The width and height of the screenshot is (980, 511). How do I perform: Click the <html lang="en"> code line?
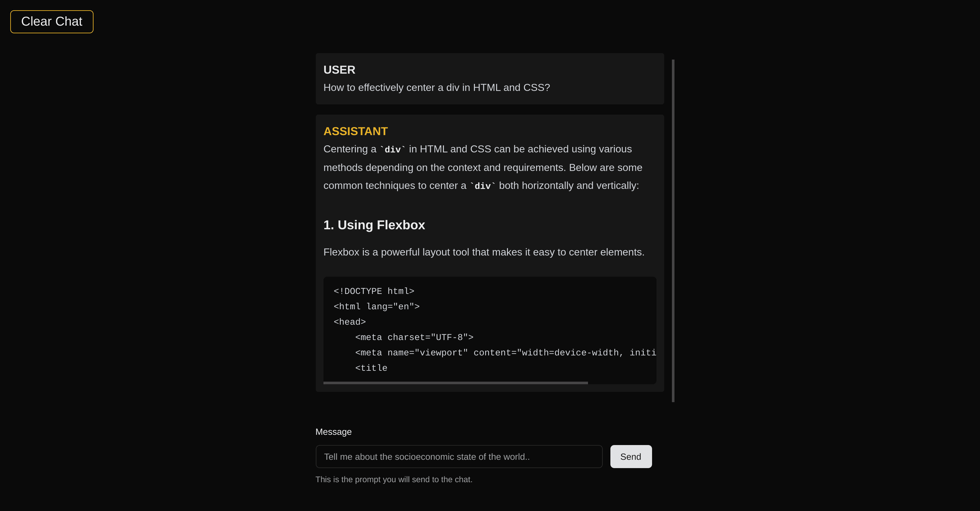[376, 306]
